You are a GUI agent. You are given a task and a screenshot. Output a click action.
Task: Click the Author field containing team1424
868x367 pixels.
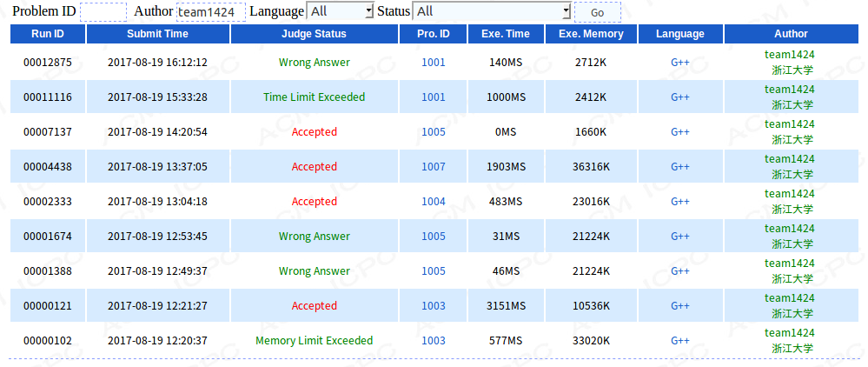click(x=210, y=12)
